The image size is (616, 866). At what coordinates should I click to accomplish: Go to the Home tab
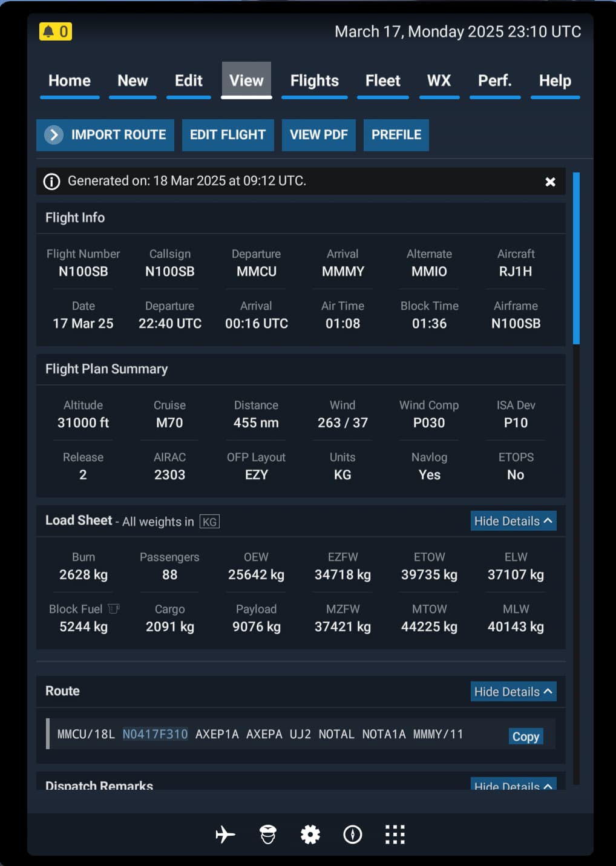70,81
